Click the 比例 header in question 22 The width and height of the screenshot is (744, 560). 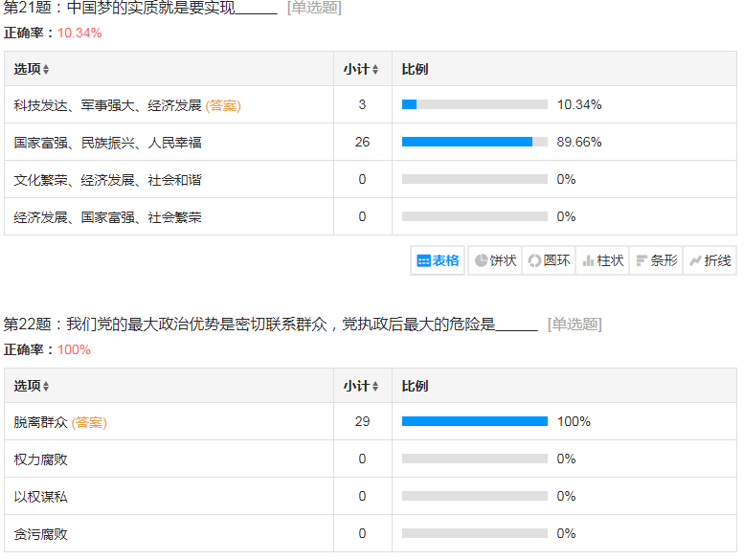click(x=415, y=386)
